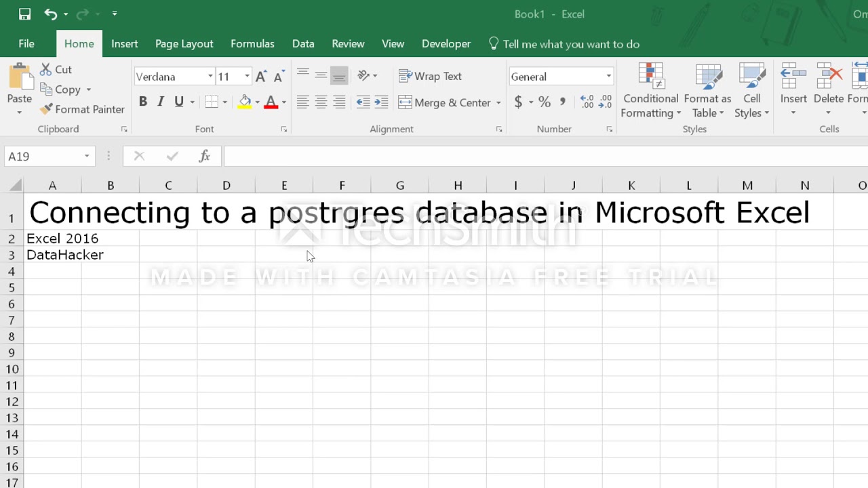Center text horizontally icon
This screenshot has width=868, height=488.
point(321,102)
